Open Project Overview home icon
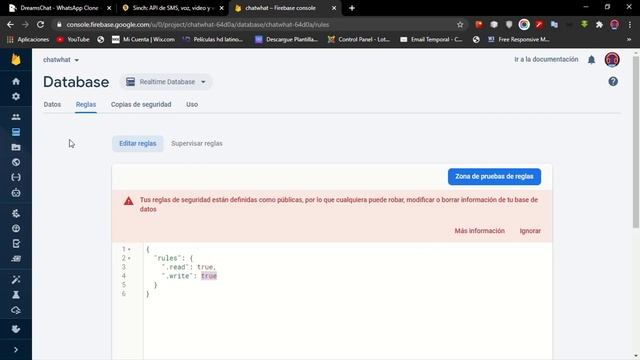Screen dimensions: 640x360 [x=16, y=81]
